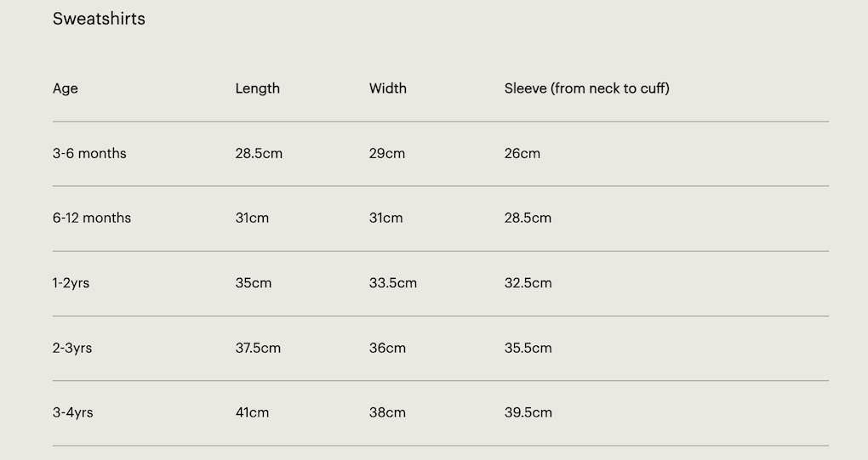
Task: Click the 31cm length for 6-12 months
Action: 252,219
